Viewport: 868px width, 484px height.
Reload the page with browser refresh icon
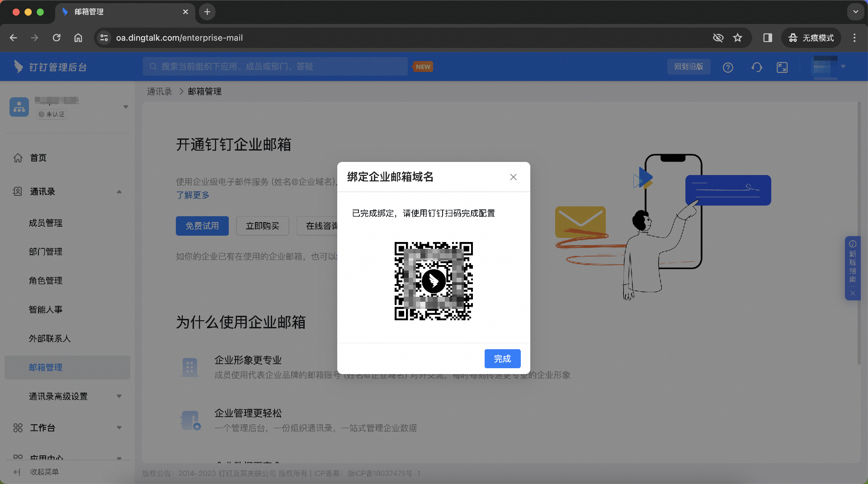pos(57,38)
